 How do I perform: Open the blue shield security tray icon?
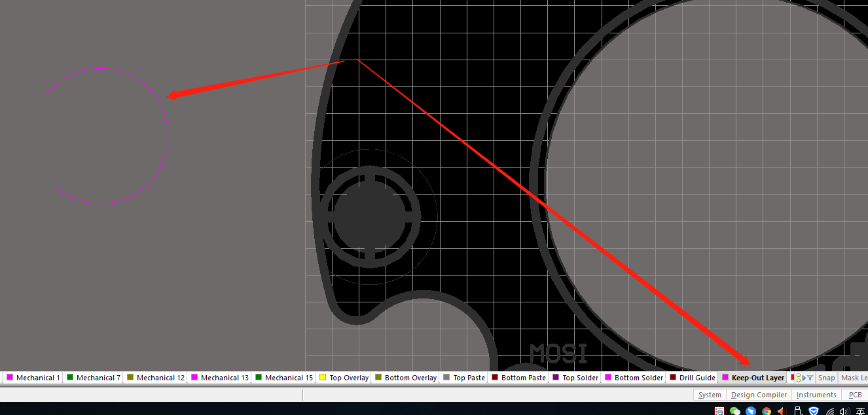(814, 411)
